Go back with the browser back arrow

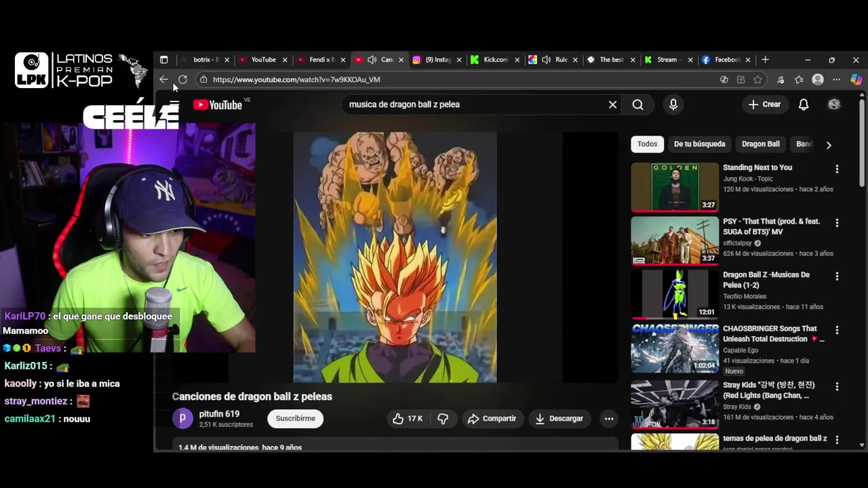(163, 79)
